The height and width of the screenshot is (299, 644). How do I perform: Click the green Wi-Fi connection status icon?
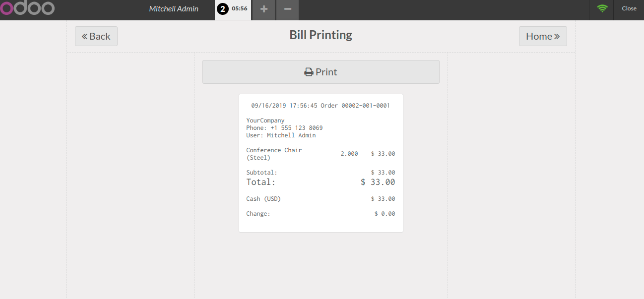point(602,8)
